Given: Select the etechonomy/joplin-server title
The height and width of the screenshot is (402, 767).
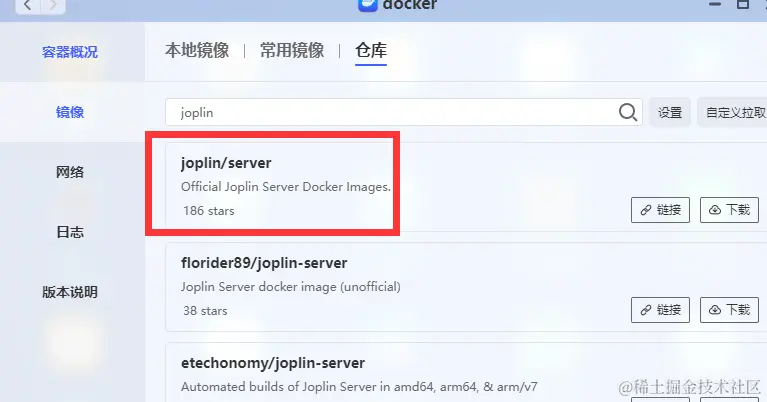Looking at the screenshot, I should point(273,363).
